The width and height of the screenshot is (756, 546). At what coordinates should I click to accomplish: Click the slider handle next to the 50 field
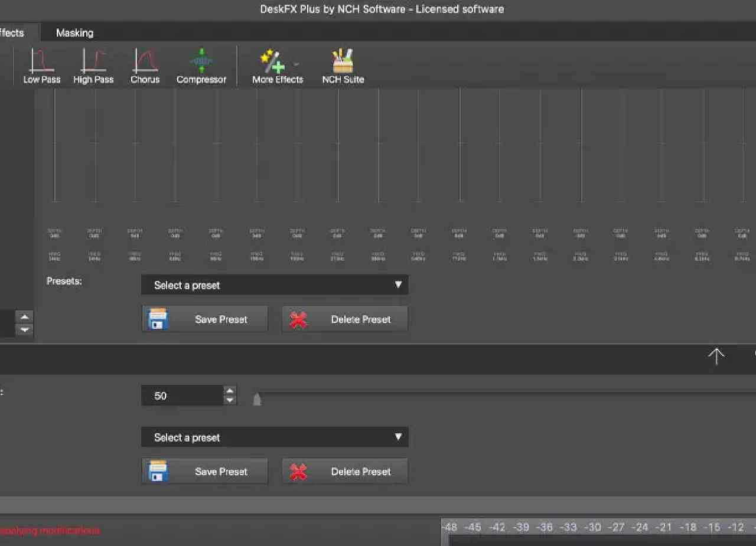pyautogui.click(x=257, y=400)
